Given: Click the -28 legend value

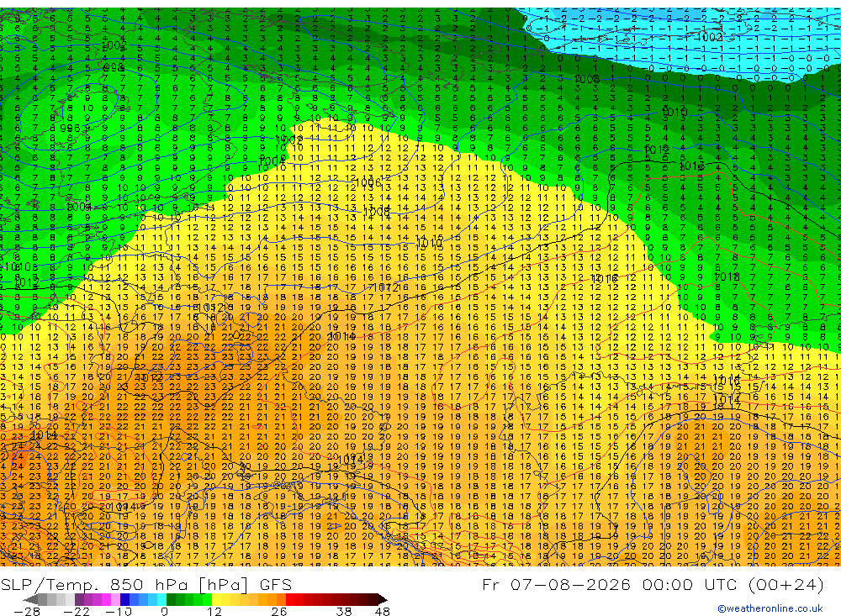Looking at the screenshot, I should tap(27, 611).
